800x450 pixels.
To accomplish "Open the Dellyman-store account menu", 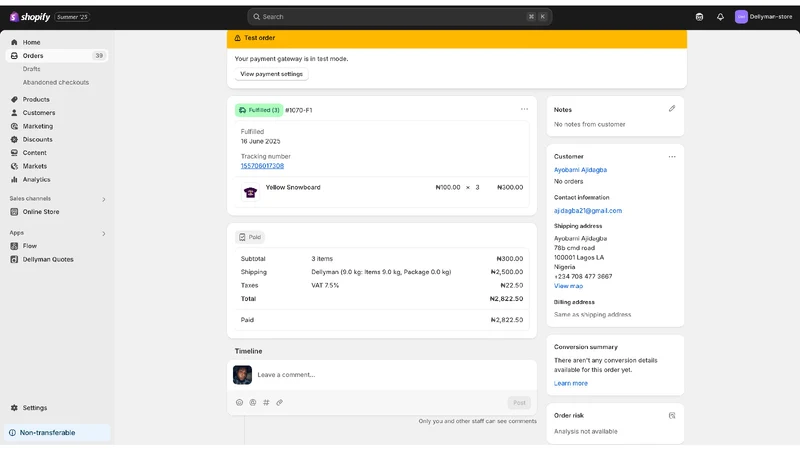I will [x=763, y=17].
